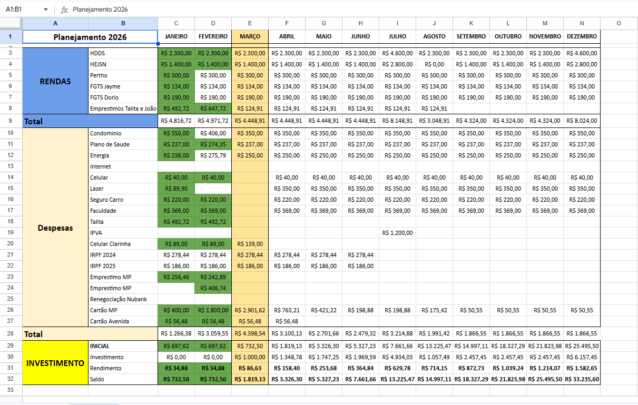Select the blue RENDAS merged cell
The width and height of the screenshot is (638, 405).
coord(53,81)
